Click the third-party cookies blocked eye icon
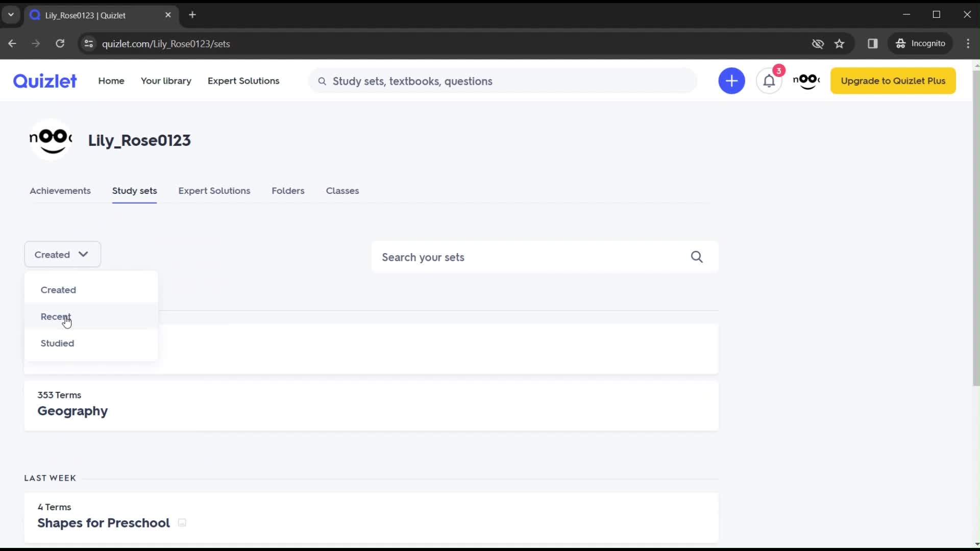980x551 pixels. [818, 44]
